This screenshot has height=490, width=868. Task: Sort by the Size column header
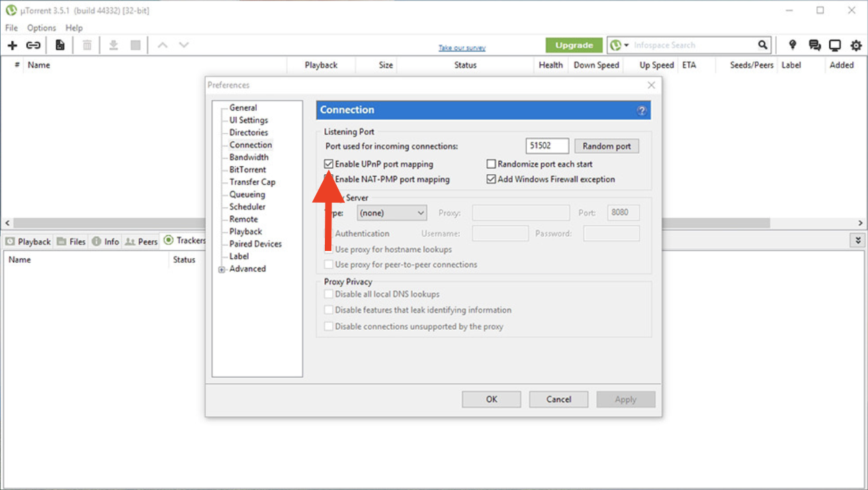(386, 65)
